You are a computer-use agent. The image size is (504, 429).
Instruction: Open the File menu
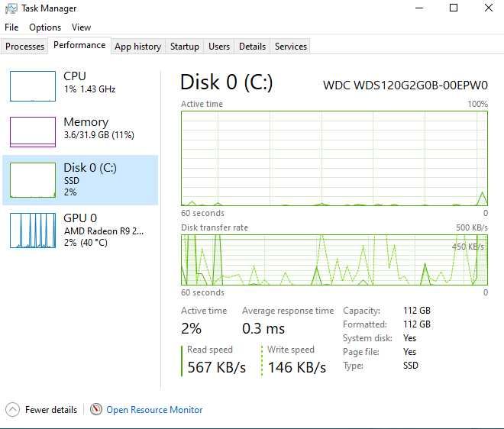point(11,27)
